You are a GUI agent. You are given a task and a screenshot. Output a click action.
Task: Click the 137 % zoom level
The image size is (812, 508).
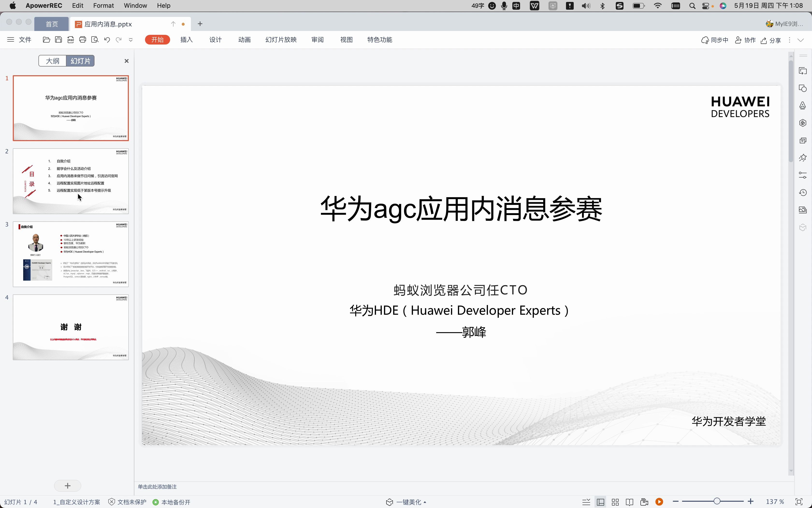[x=775, y=502]
